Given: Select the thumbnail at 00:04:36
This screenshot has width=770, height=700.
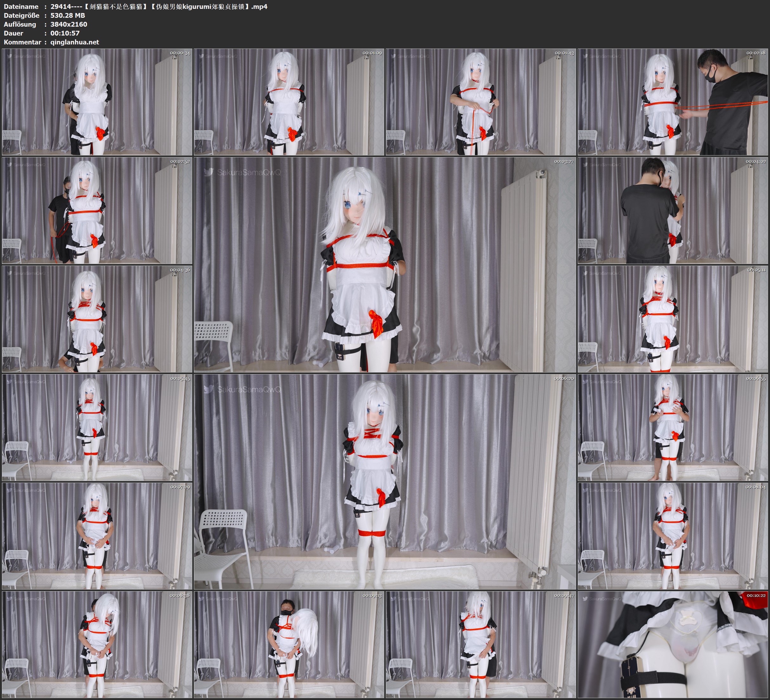Looking at the screenshot, I should 97,319.
